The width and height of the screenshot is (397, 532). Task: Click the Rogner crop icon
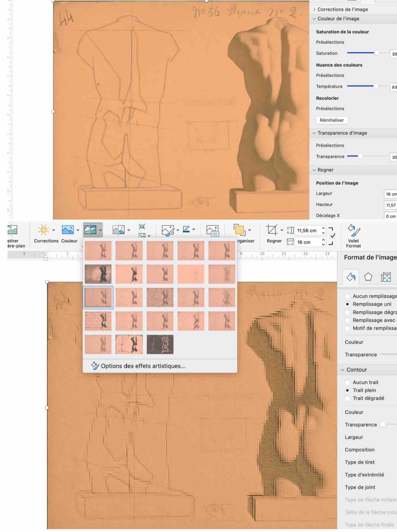[271, 230]
